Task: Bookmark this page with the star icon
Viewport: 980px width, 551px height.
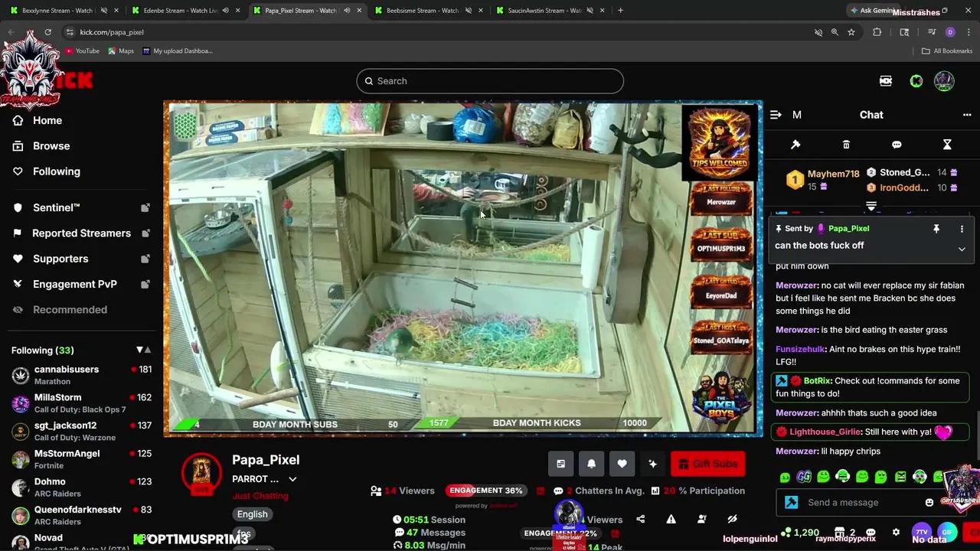Action: (x=851, y=32)
